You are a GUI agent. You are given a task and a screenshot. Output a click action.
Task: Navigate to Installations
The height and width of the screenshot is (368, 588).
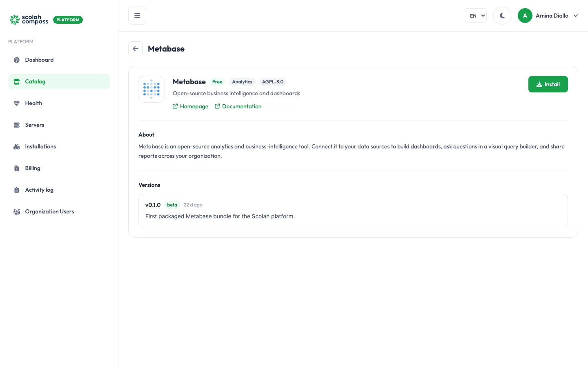59,147
